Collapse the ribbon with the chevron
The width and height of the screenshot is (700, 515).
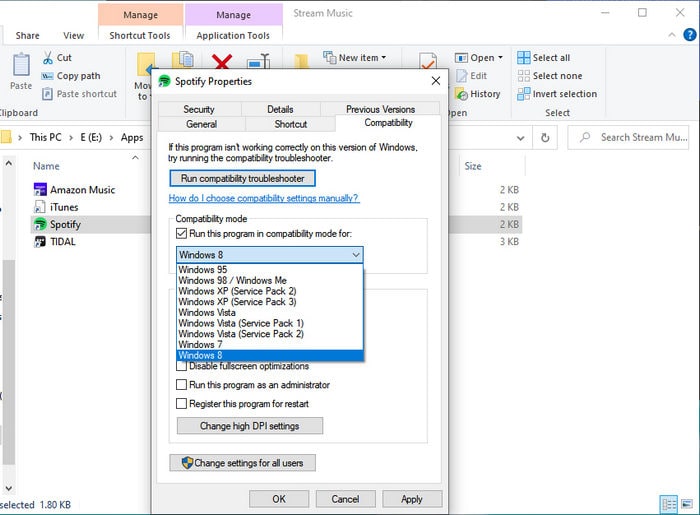pyautogui.click(x=672, y=35)
